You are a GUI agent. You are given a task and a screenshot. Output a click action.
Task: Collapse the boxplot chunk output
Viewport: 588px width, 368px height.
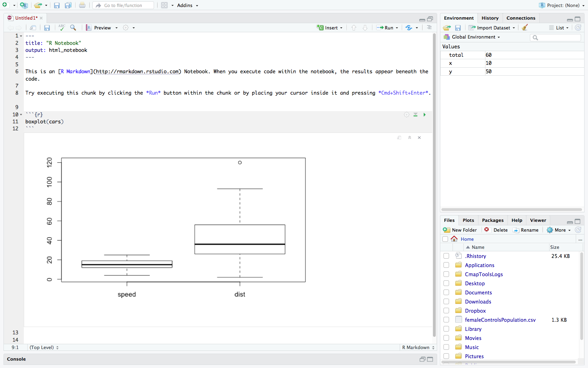pos(409,138)
